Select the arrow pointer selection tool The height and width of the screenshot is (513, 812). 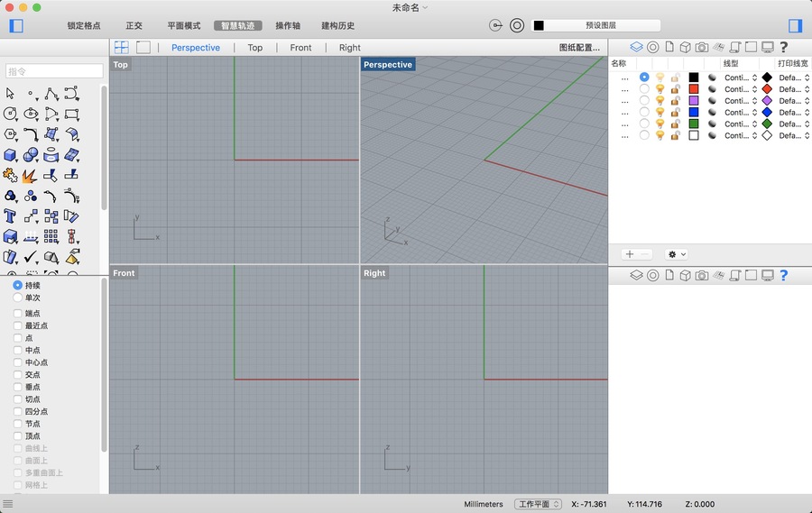[x=10, y=94]
